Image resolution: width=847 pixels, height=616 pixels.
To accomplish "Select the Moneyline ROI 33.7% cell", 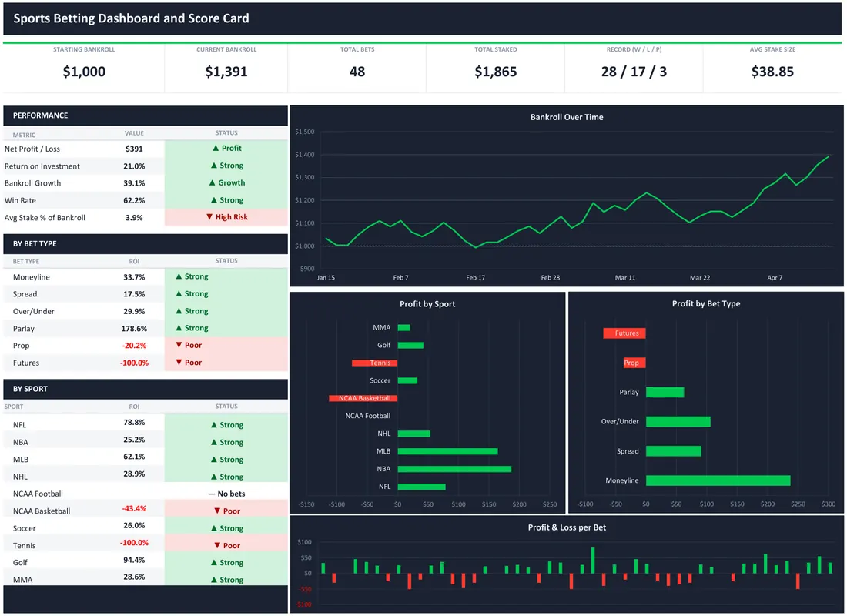I will pyautogui.click(x=134, y=277).
